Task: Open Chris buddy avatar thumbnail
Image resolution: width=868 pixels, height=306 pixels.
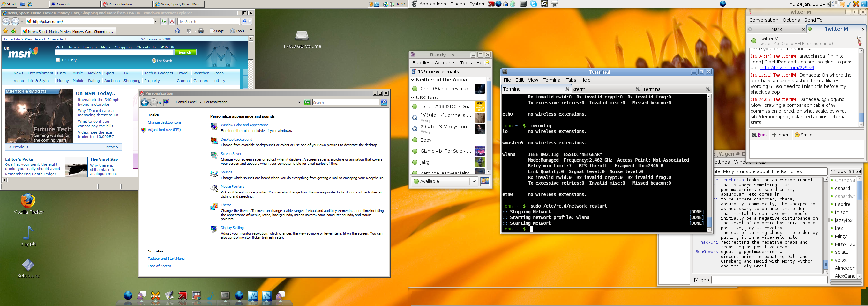Action: click(x=480, y=89)
